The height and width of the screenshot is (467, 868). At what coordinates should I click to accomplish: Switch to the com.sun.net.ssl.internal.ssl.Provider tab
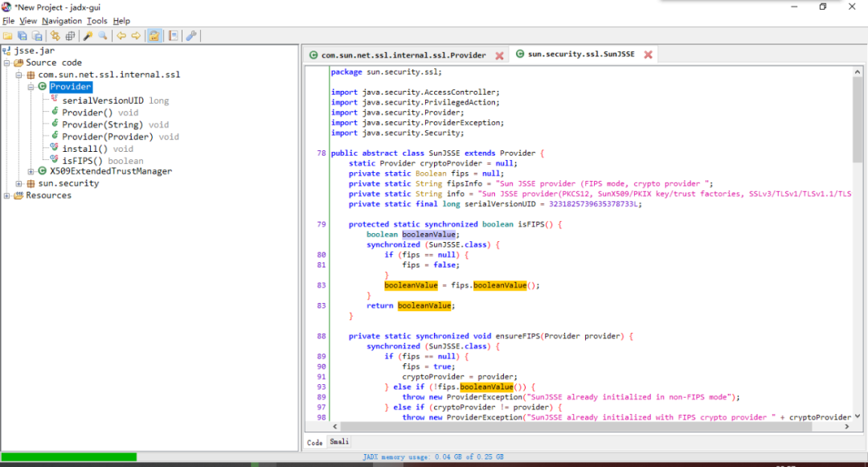(403, 55)
